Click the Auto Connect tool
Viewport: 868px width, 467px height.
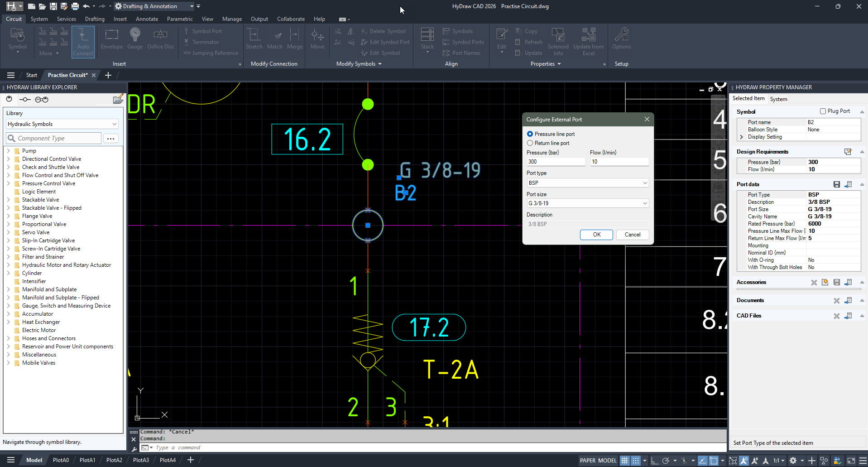pos(83,42)
